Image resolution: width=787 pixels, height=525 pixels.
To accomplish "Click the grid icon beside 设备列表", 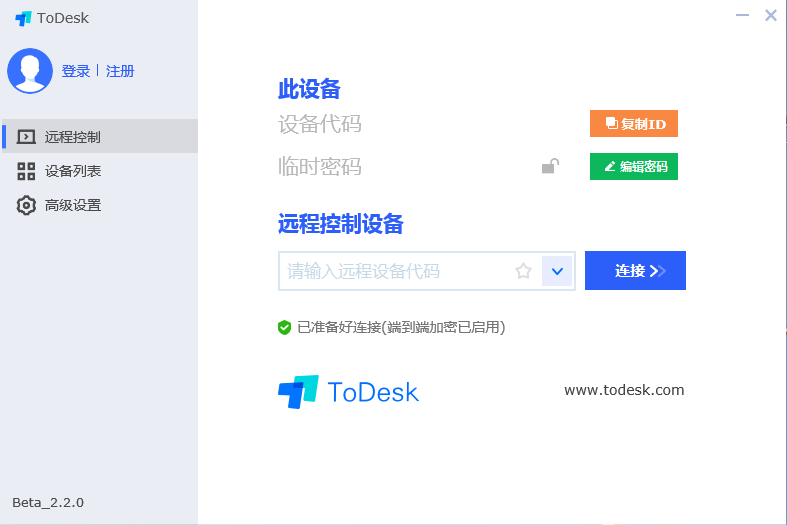I will point(26,171).
